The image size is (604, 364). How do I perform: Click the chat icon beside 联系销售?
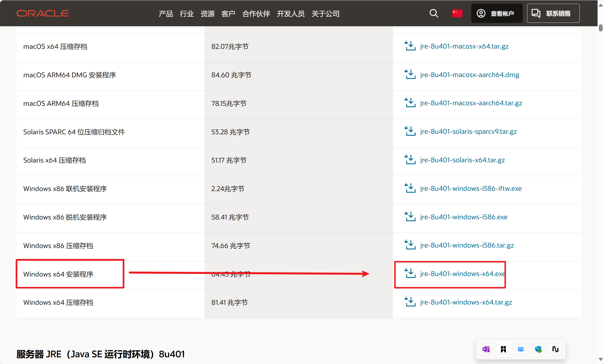pos(536,13)
